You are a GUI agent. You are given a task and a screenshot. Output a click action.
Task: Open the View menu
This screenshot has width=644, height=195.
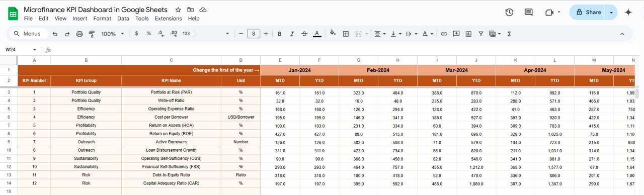(x=60, y=19)
